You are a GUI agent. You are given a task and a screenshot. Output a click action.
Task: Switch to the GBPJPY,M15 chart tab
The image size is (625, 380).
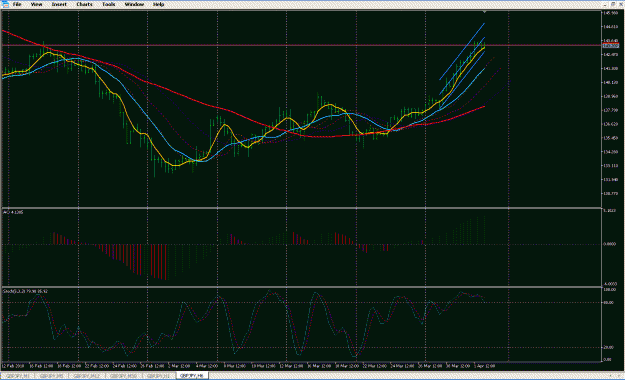tap(87, 376)
